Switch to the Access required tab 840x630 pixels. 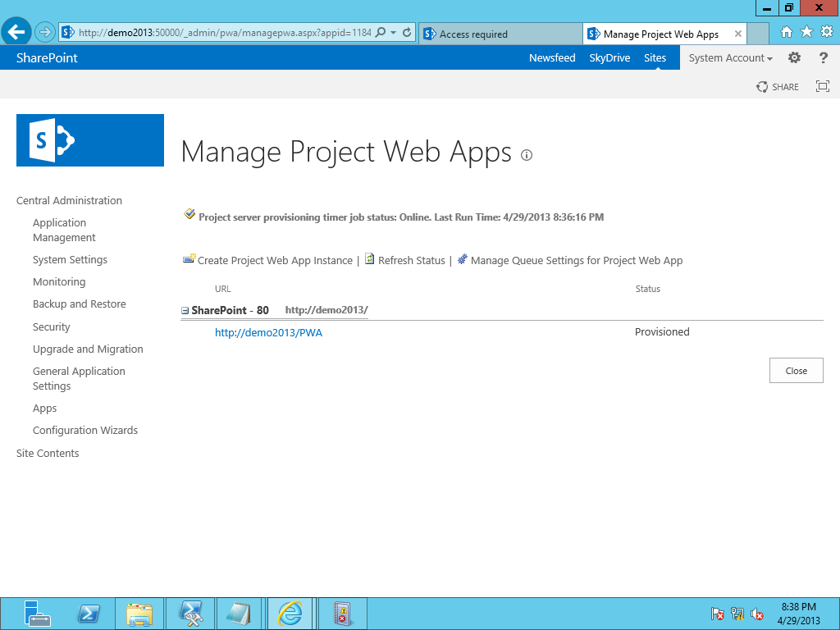click(500, 34)
